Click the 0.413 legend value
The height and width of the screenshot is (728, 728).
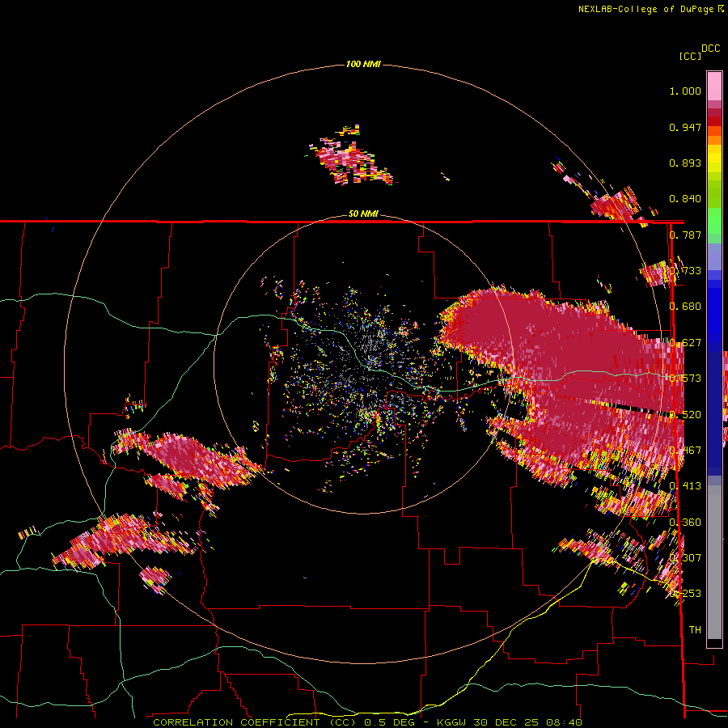point(685,486)
